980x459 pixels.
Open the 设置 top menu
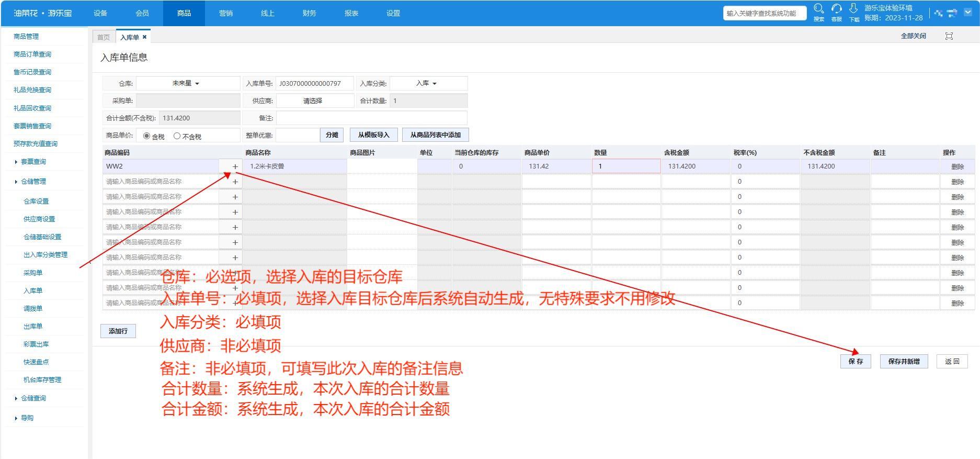tap(393, 13)
